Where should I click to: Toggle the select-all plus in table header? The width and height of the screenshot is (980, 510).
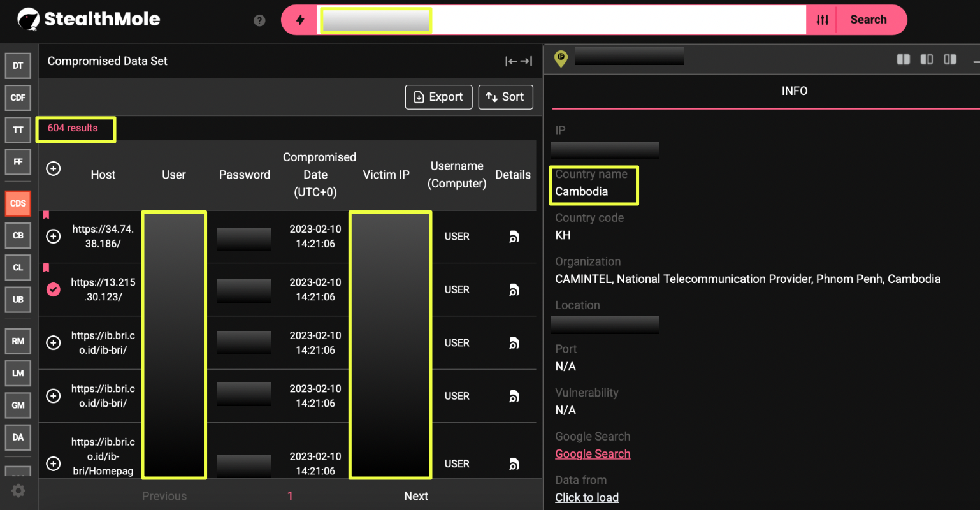54,169
